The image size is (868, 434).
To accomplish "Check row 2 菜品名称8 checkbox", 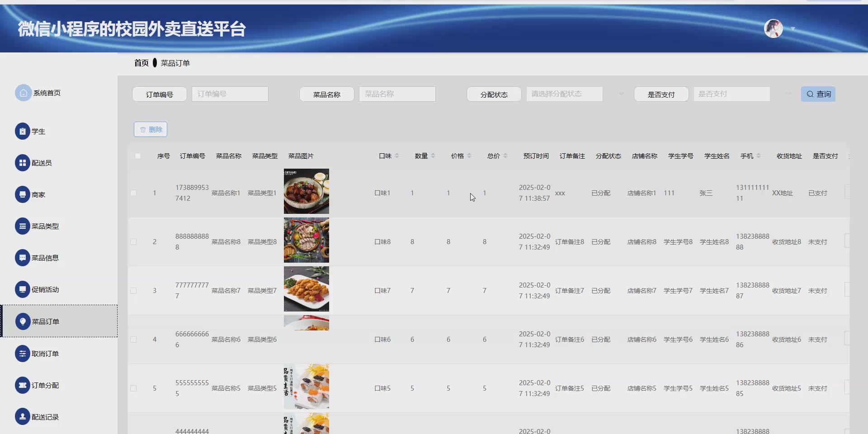I will pyautogui.click(x=133, y=242).
